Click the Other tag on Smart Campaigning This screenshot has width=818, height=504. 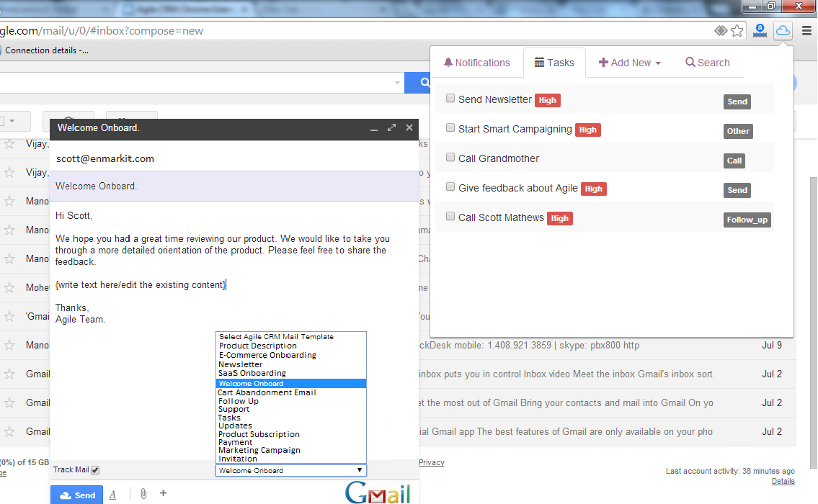[x=738, y=131]
